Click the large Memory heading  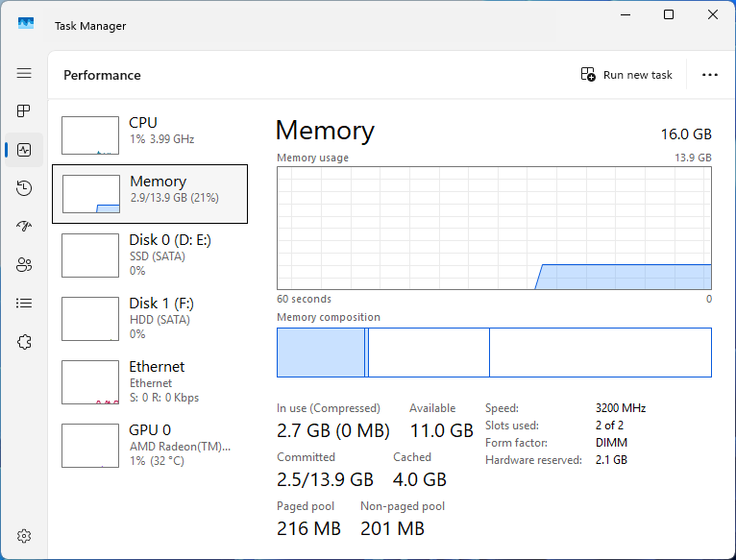pyautogui.click(x=325, y=131)
